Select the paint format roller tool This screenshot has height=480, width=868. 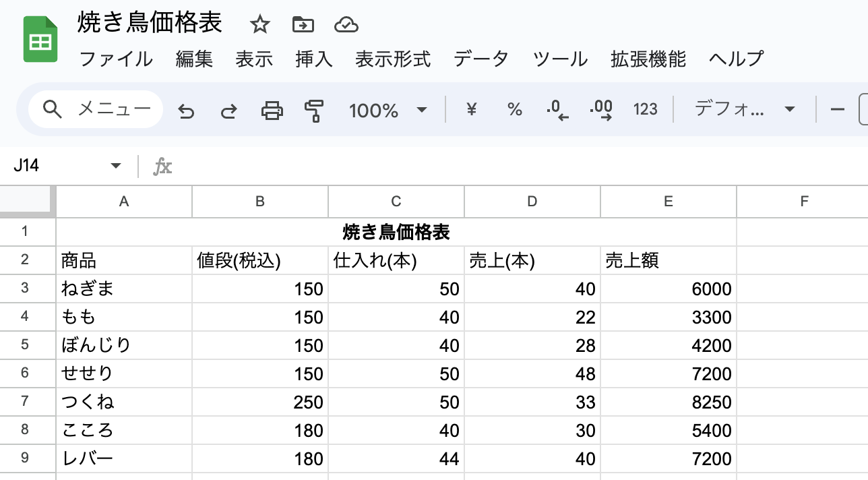[x=314, y=110]
